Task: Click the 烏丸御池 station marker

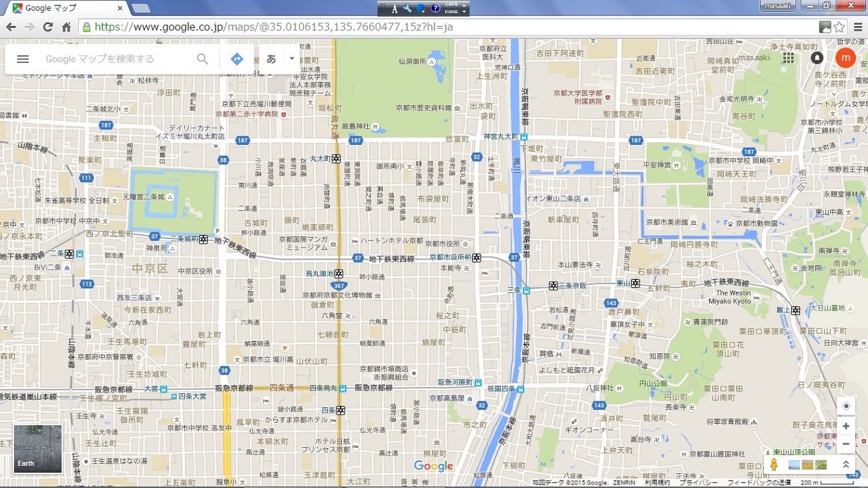Action: [339, 274]
